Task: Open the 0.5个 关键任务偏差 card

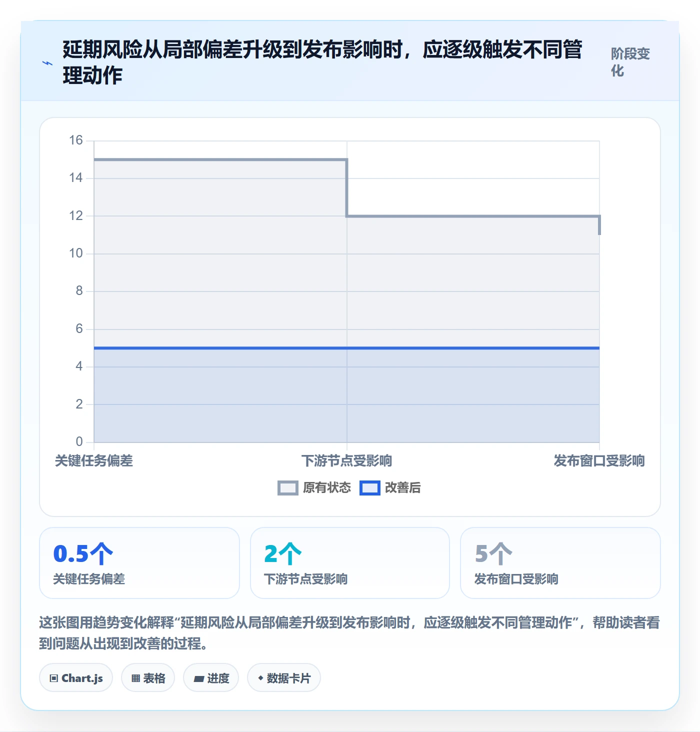Action: pos(139,563)
